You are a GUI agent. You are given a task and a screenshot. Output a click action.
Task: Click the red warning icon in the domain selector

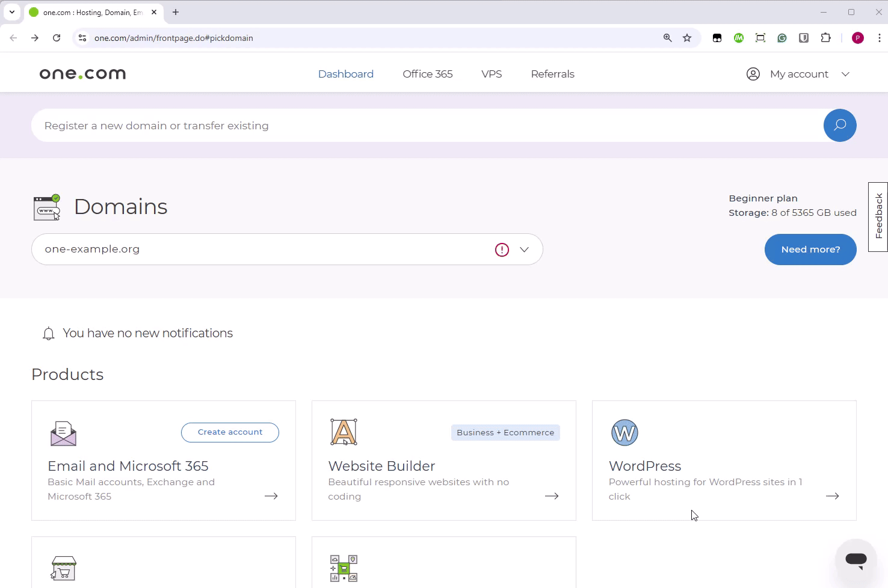[x=502, y=250]
